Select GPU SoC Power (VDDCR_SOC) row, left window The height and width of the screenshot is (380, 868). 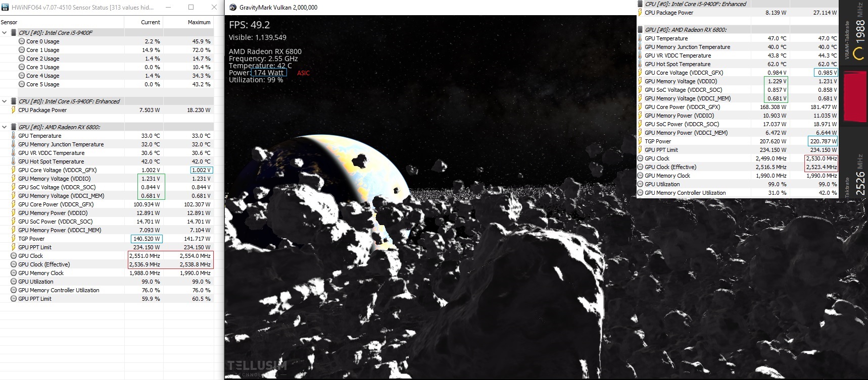107,222
